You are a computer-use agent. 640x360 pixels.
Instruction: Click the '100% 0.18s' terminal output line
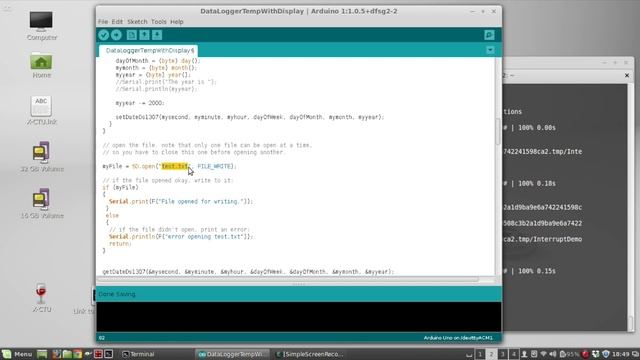(529, 184)
